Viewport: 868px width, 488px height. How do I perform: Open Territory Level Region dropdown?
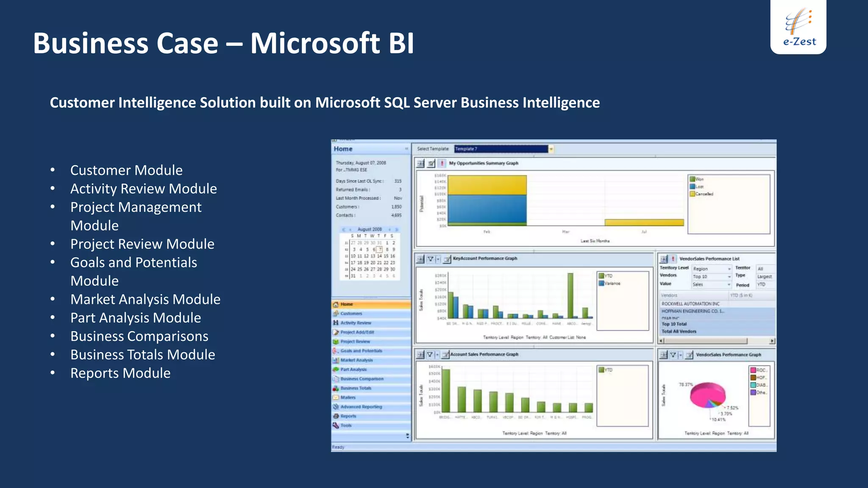point(729,269)
